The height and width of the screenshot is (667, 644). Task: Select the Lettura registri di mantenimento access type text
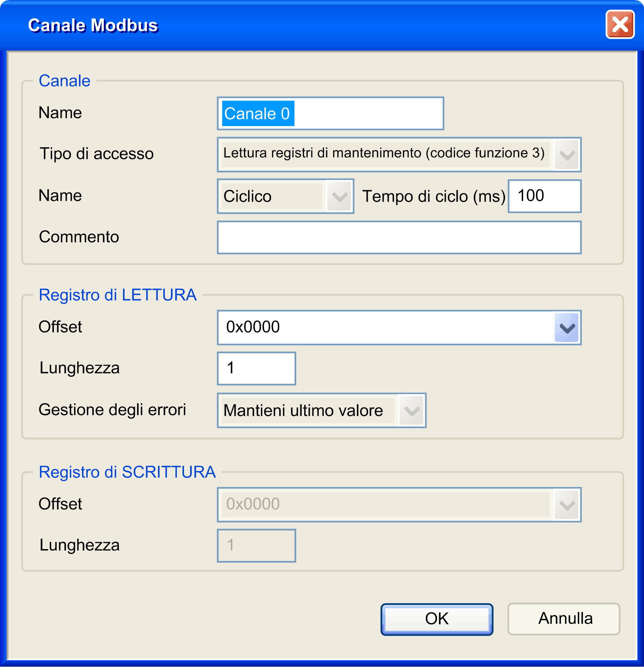click(x=384, y=154)
